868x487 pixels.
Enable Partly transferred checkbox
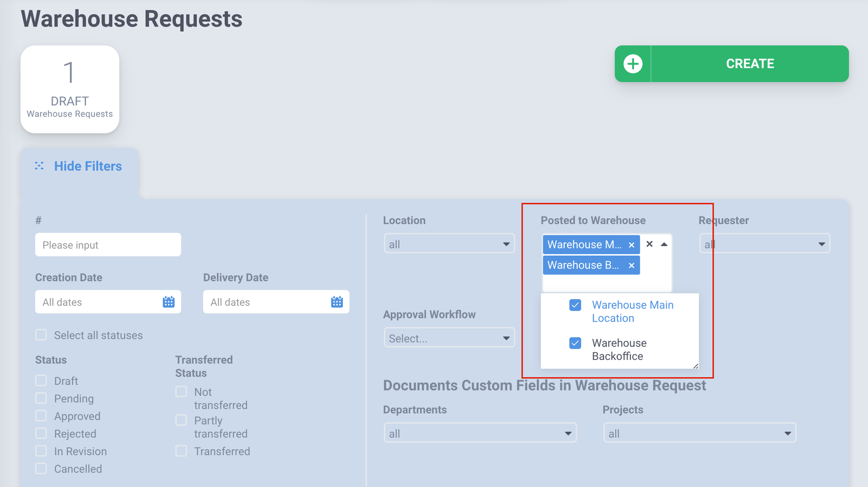[x=181, y=420]
